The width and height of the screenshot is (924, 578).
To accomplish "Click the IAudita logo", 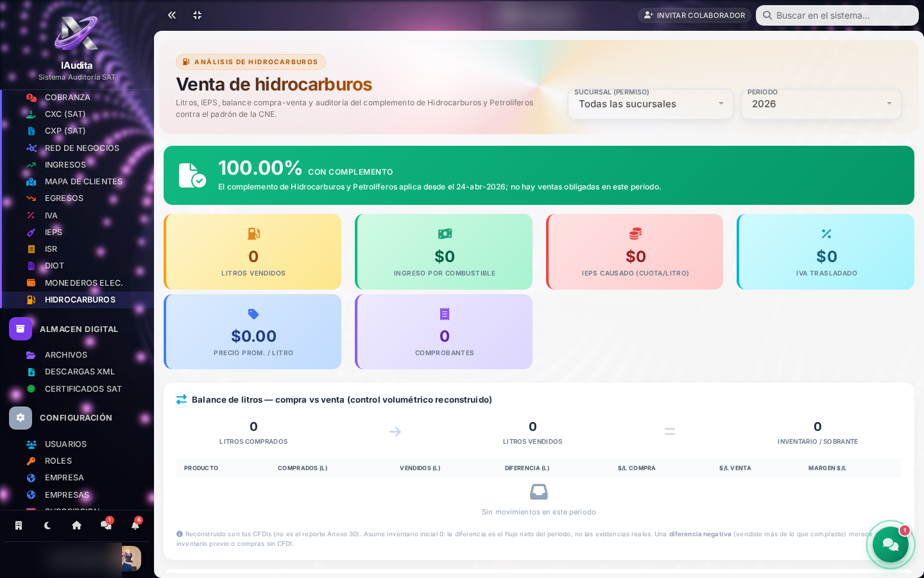I will click(x=76, y=32).
